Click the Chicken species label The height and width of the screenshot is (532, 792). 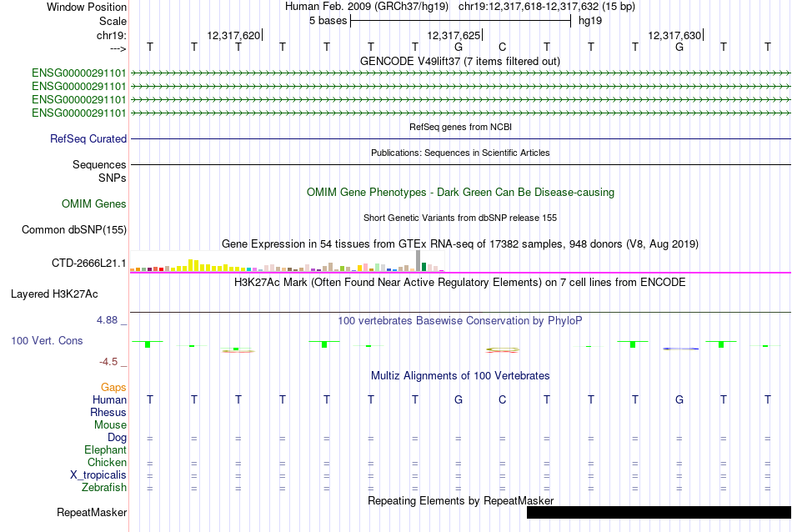pyautogui.click(x=107, y=462)
